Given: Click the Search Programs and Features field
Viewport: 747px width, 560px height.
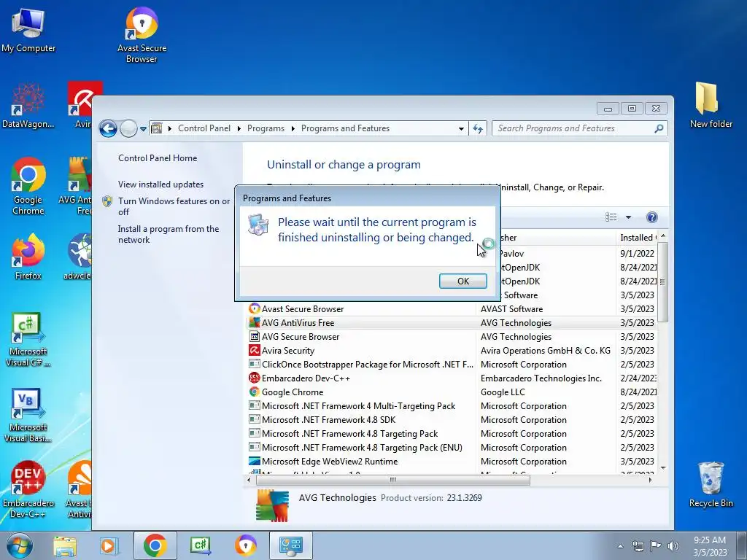Looking at the screenshot, I should (x=579, y=128).
